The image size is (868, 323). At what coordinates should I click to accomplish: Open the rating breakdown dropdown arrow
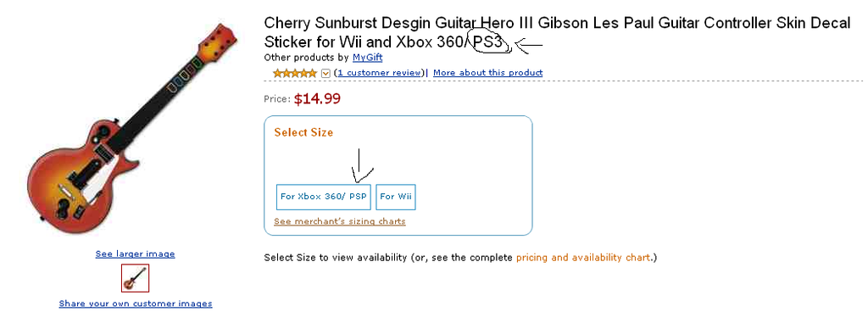tap(325, 73)
